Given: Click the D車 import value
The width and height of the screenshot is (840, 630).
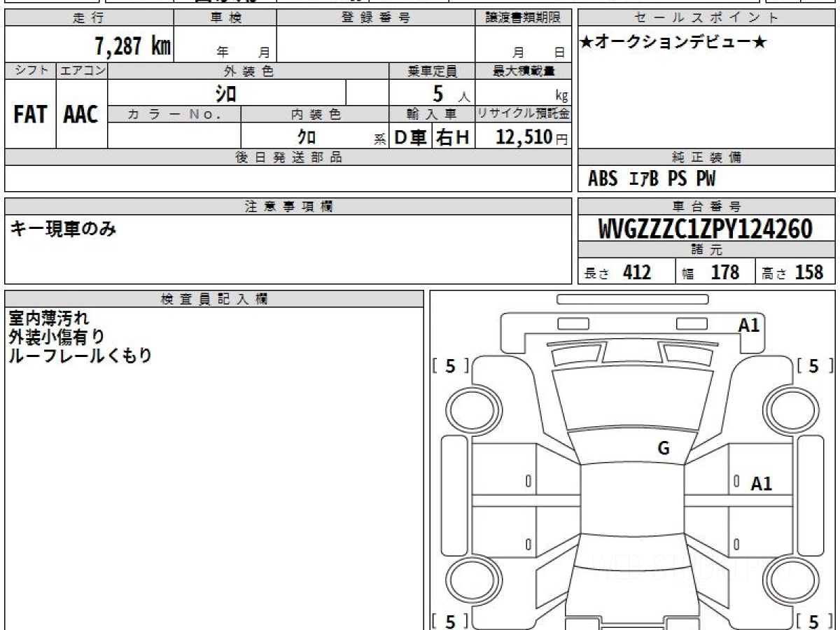Looking at the screenshot, I should [410, 137].
